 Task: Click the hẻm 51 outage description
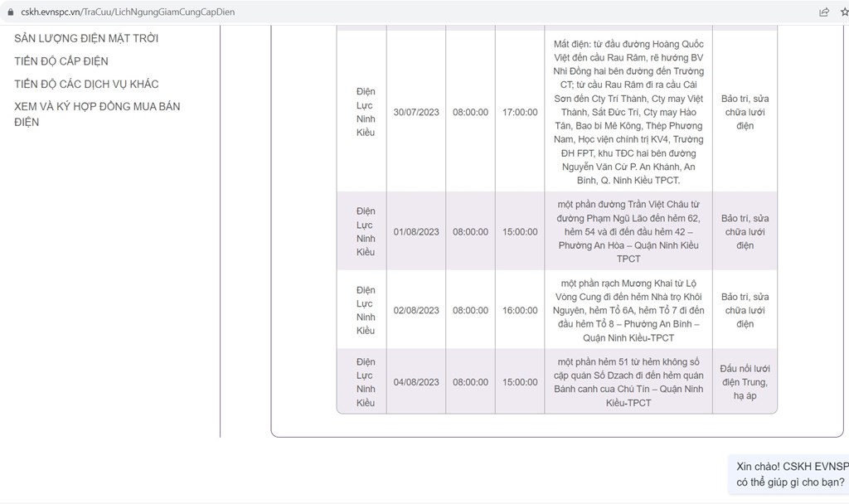[x=628, y=382]
